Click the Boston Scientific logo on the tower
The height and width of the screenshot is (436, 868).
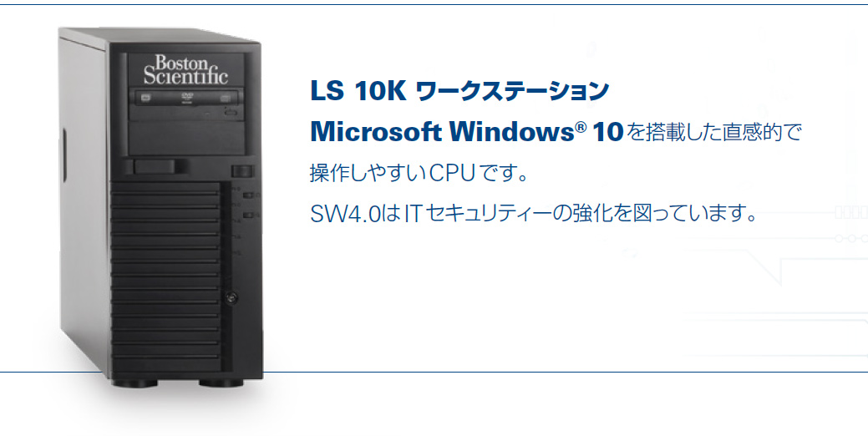[185, 69]
